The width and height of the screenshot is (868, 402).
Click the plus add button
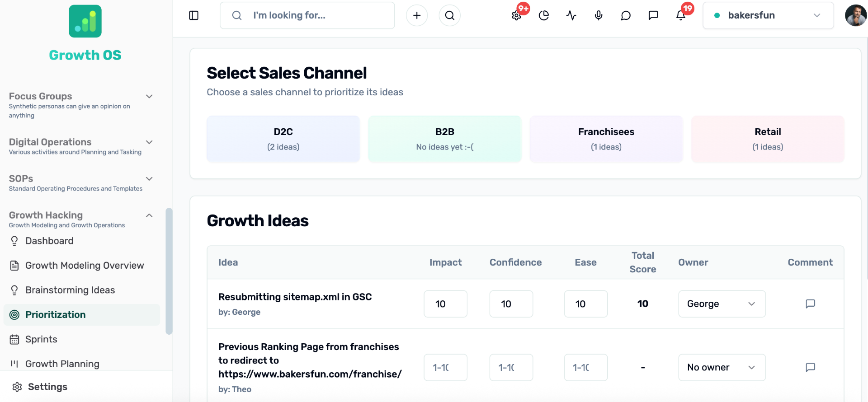tap(417, 15)
